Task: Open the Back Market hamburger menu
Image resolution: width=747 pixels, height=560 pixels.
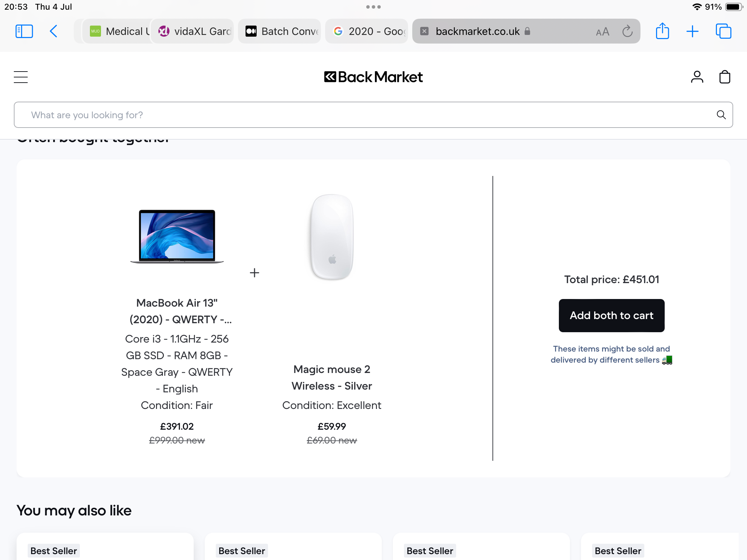Action: click(x=21, y=77)
